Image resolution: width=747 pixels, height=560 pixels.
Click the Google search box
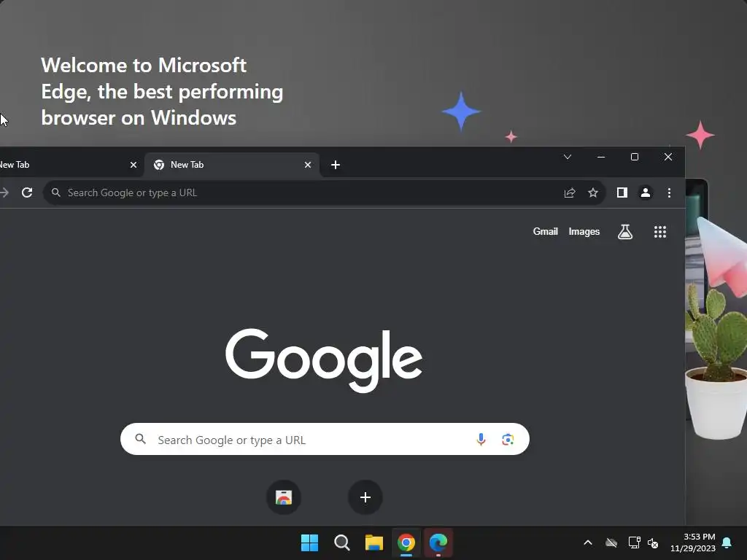[325, 439]
